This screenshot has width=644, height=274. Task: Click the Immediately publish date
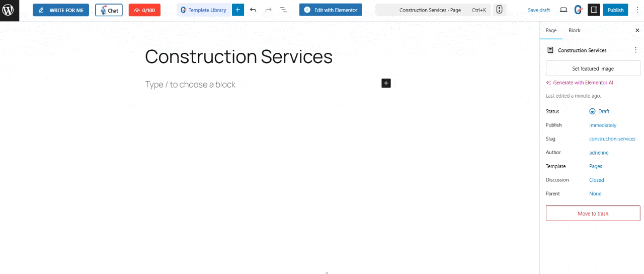pyautogui.click(x=603, y=125)
